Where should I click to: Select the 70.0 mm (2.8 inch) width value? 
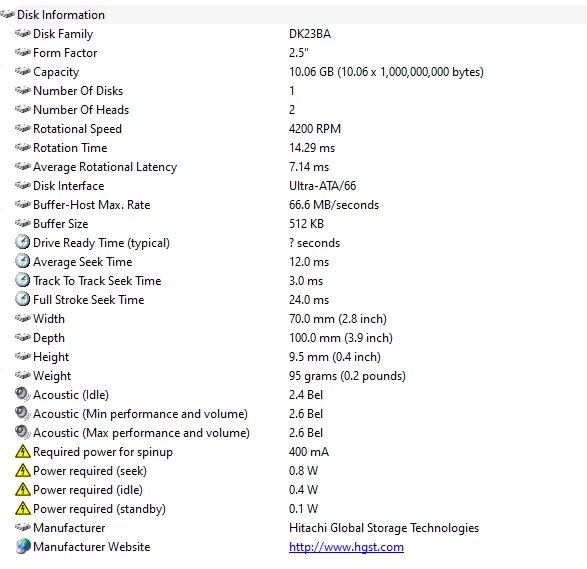coord(338,319)
